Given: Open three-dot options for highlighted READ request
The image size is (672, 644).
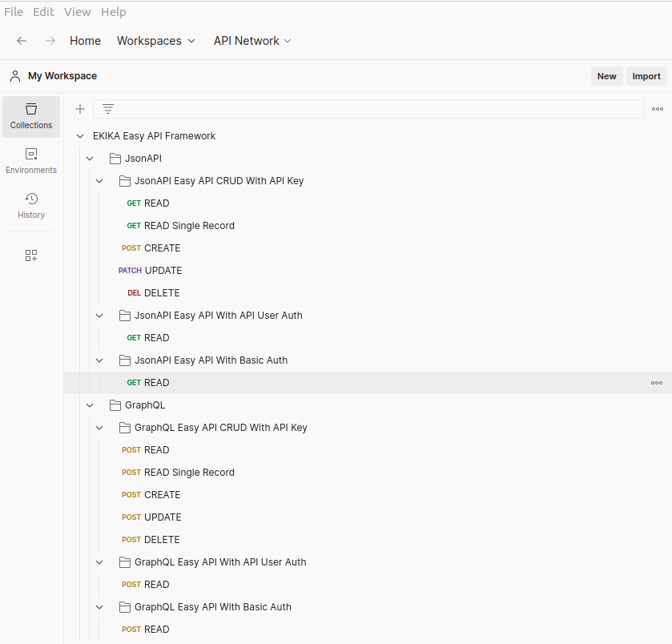Looking at the screenshot, I should pos(657,383).
